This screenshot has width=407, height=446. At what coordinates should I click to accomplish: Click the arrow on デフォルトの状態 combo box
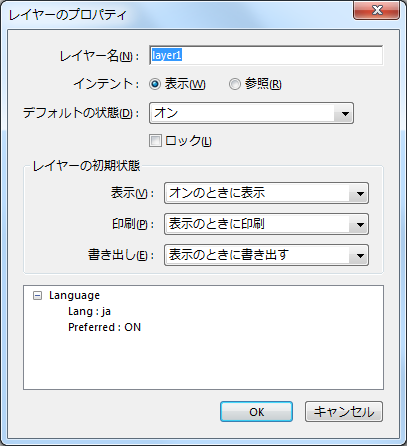tap(344, 114)
